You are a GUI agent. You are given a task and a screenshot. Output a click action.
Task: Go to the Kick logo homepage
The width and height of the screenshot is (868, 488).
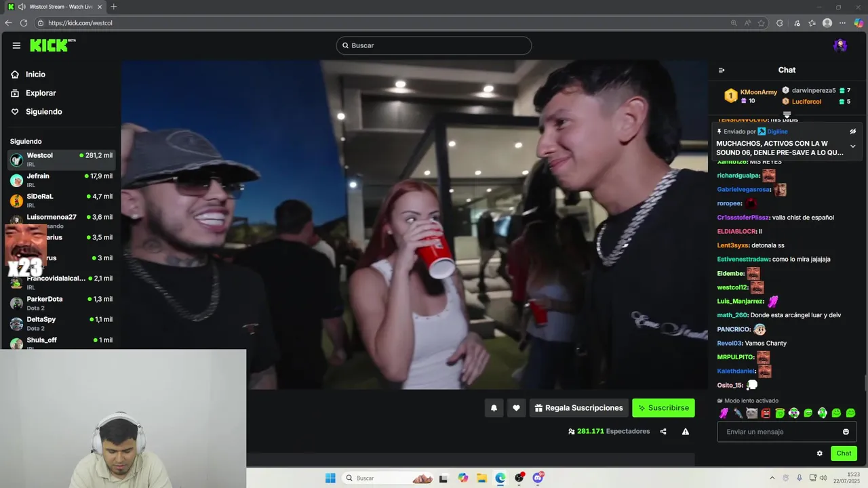click(52, 45)
